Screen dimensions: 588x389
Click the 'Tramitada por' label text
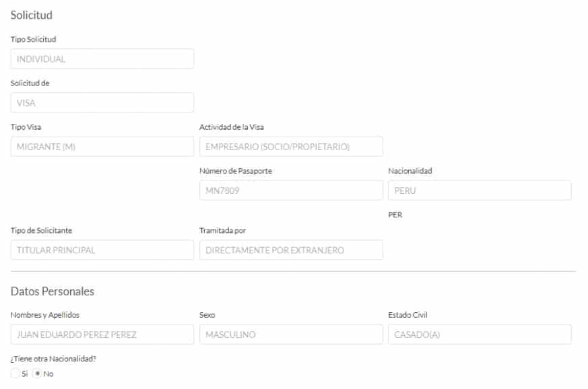click(x=222, y=231)
